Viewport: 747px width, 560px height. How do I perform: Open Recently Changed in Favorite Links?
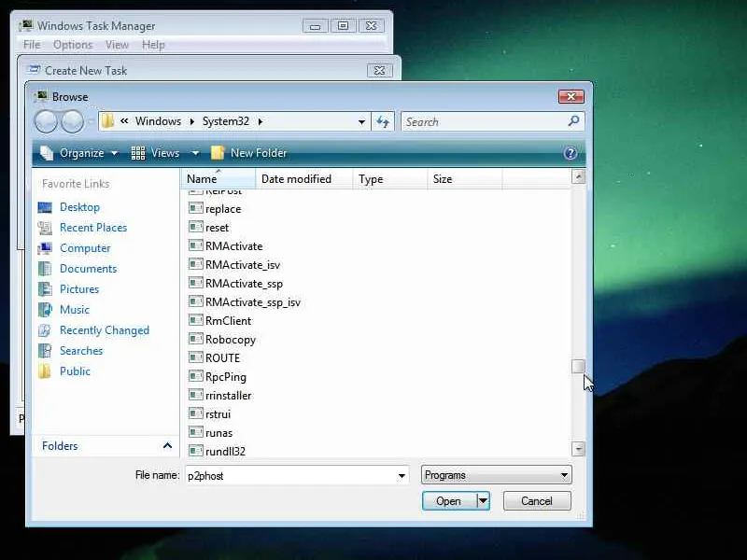[105, 330]
